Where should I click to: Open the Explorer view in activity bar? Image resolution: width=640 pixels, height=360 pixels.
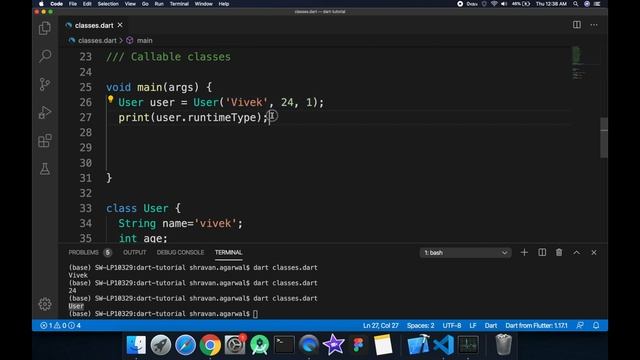[x=45, y=28]
